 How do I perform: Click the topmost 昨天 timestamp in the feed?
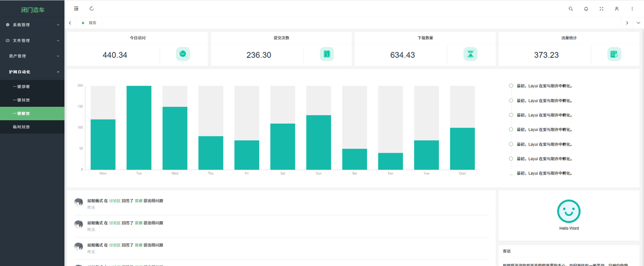pos(91,208)
